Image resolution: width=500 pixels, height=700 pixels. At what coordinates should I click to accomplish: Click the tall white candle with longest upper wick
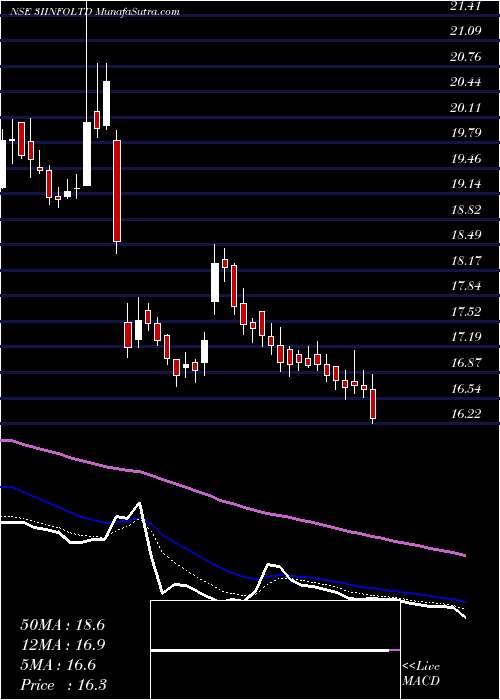87,154
